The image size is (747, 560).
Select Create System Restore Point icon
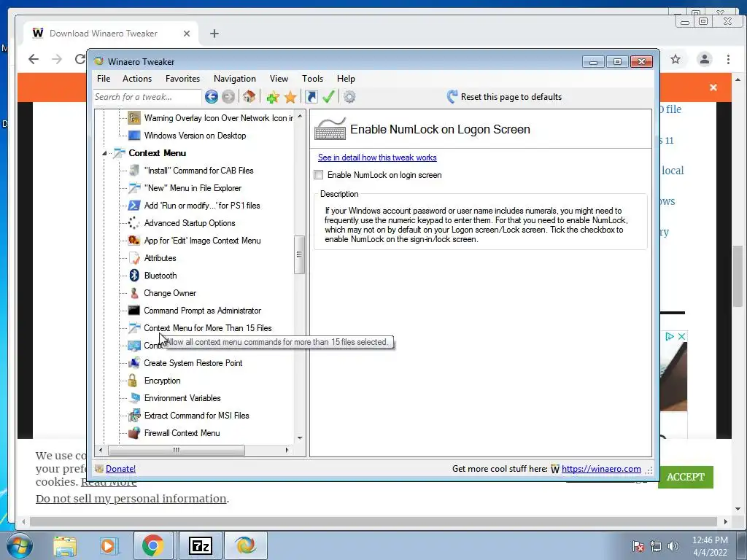point(134,363)
